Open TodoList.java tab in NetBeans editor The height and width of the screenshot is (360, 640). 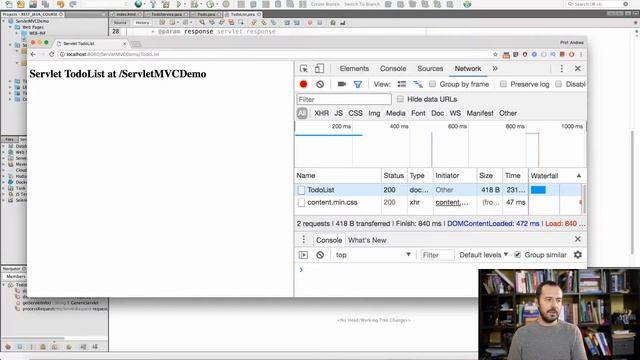[x=243, y=14]
